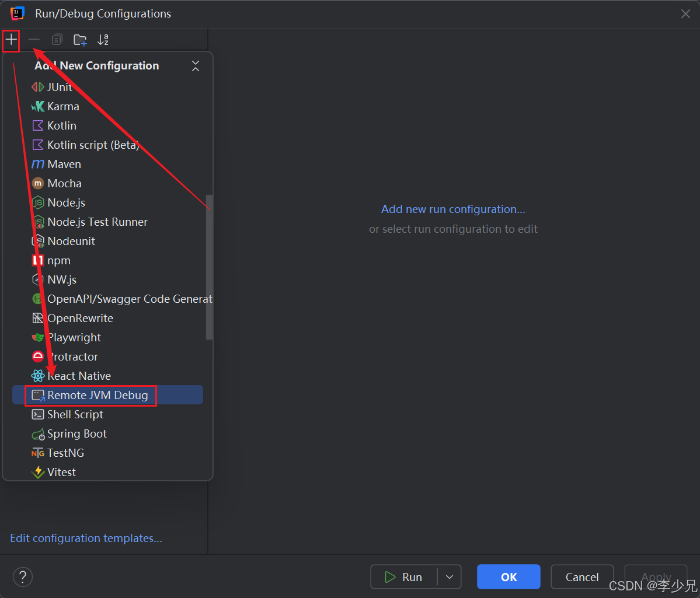Click the Vitest lightning icon
Screen dimensions: 700x598
(x=38, y=472)
